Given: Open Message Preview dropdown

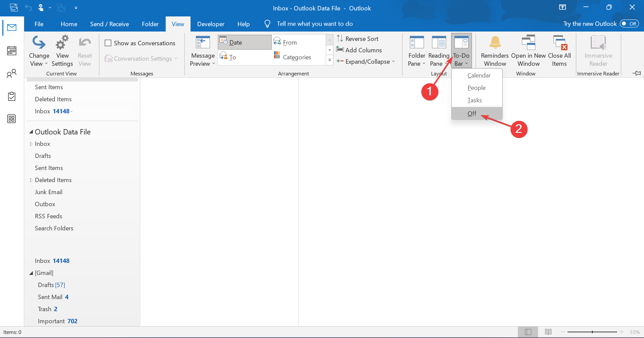Looking at the screenshot, I should click(203, 51).
